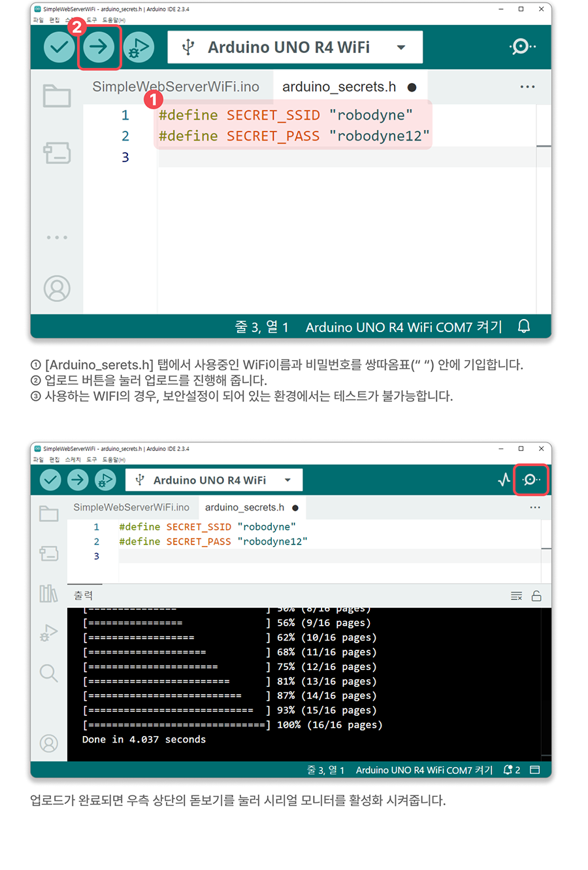The image size is (588, 870).
Task: Open the tab overflow menu in the top window
Action: [527, 87]
